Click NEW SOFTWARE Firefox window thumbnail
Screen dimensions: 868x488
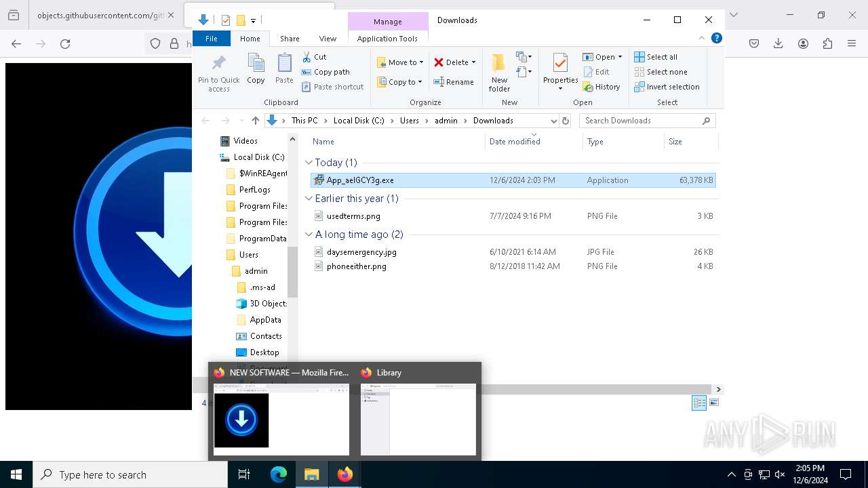[281, 420]
